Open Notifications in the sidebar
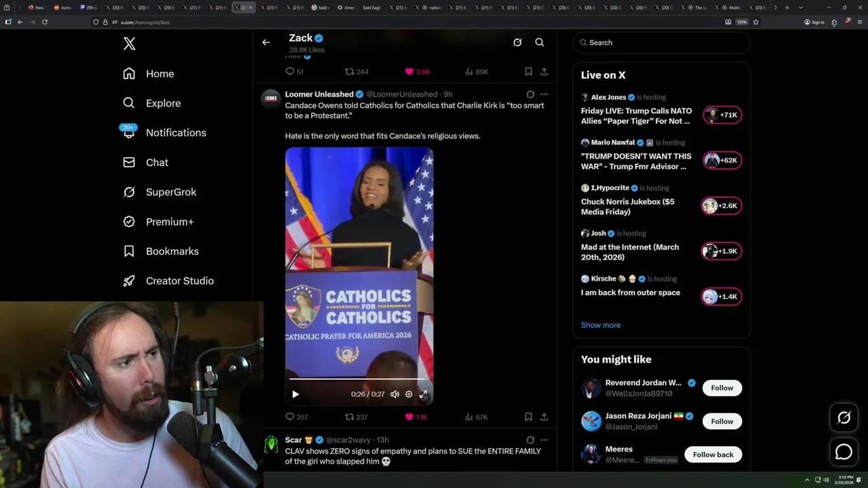This screenshot has width=868, height=488. pos(165,133)
